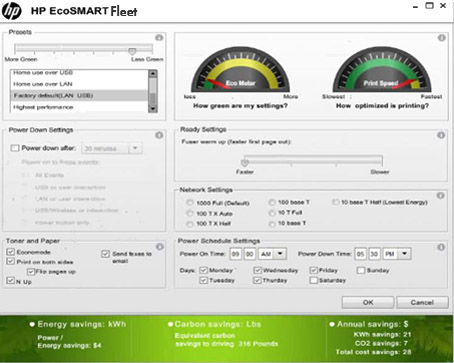Select 10 T Full network option
This screenshot has width=454, height=363.
click(x=272, y=213)
